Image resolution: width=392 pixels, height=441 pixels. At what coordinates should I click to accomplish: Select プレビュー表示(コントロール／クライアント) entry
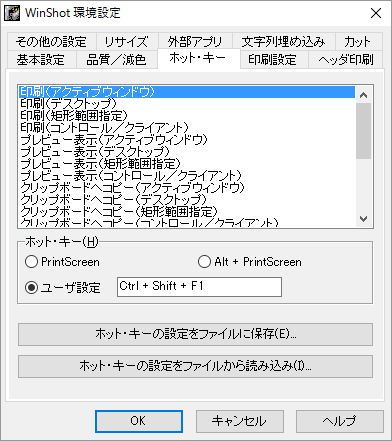tap(187, 176)
